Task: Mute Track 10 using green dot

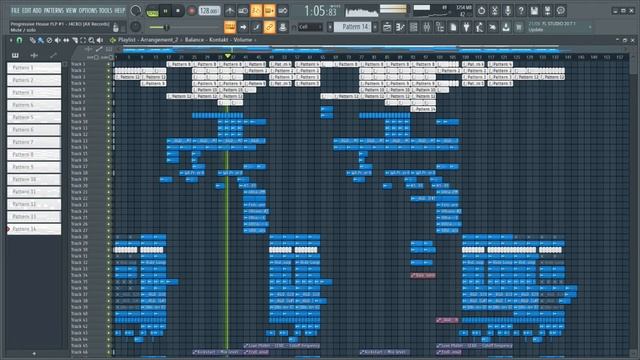Action: [109, 122]
